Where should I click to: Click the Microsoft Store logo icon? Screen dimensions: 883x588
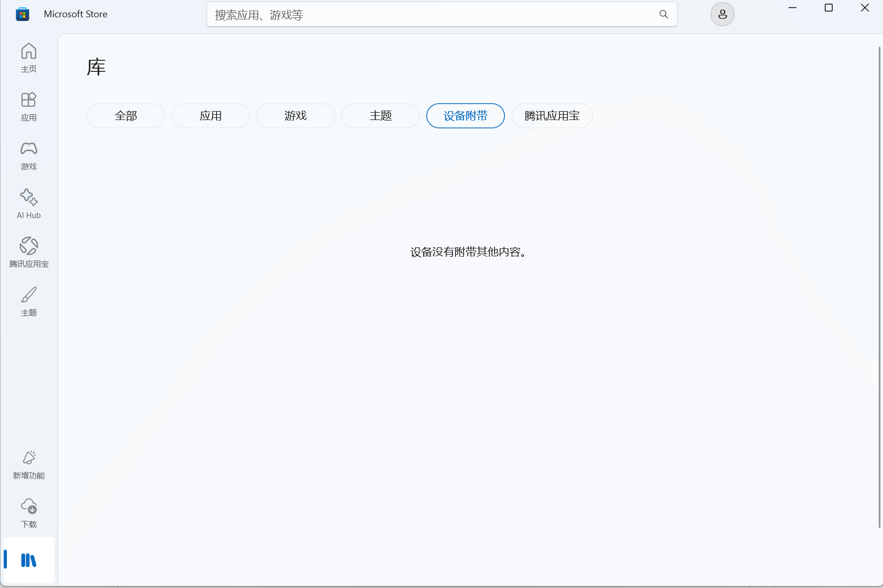(23, 14)
